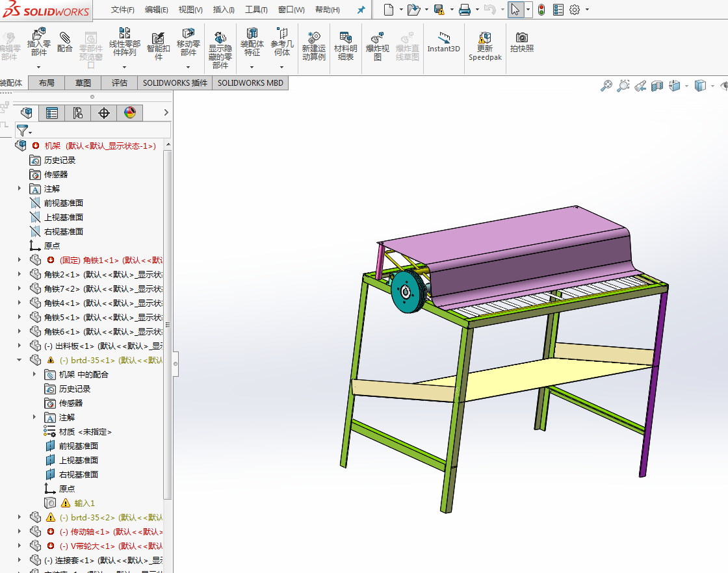
Task: Take Snapshot (拍快照) icon
Action: (522, 42)
